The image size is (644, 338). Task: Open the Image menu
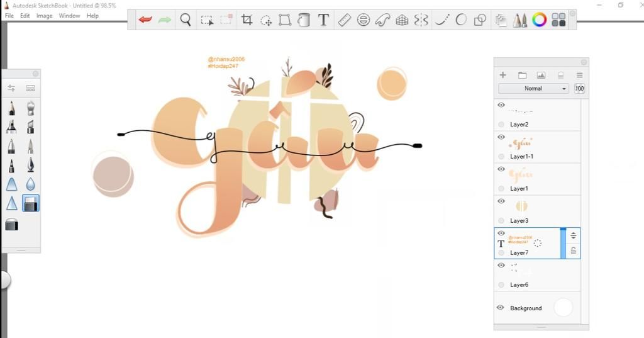45,16
